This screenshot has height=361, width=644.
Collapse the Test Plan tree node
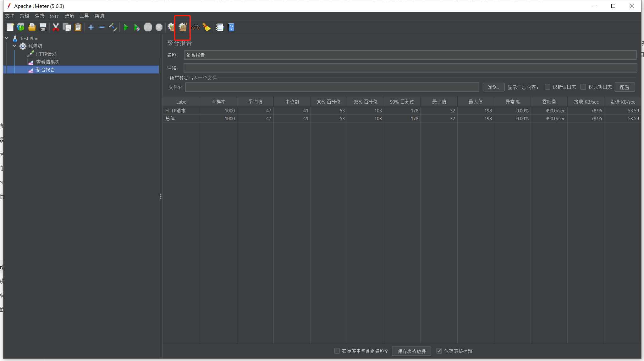tap(7, 38)
